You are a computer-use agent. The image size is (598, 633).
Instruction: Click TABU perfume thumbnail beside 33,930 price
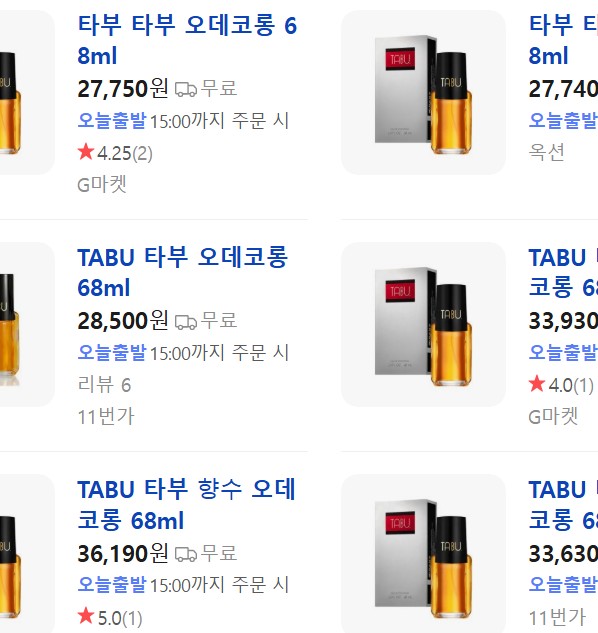(x=423, y=325)
